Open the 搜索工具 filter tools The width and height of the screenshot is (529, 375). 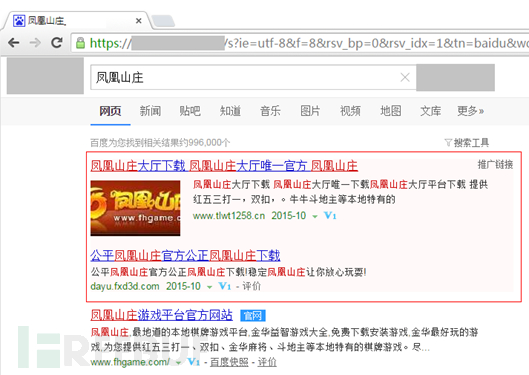[x=467, y=143]
